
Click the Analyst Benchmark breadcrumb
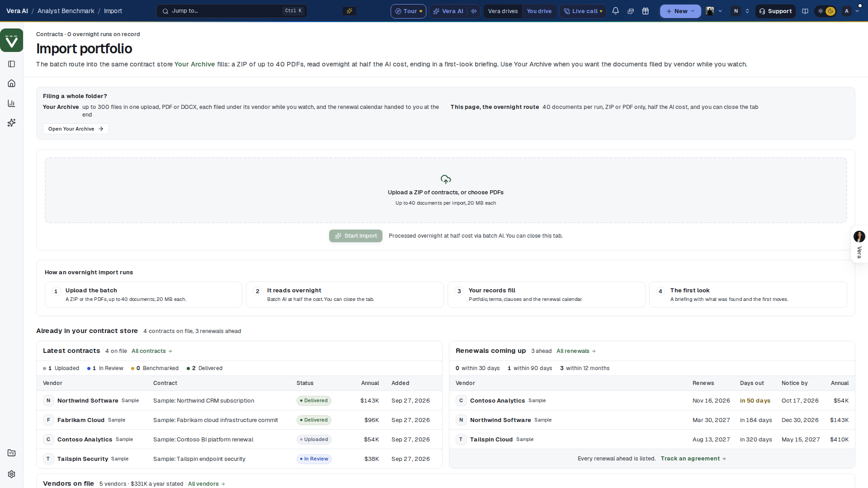66,11
